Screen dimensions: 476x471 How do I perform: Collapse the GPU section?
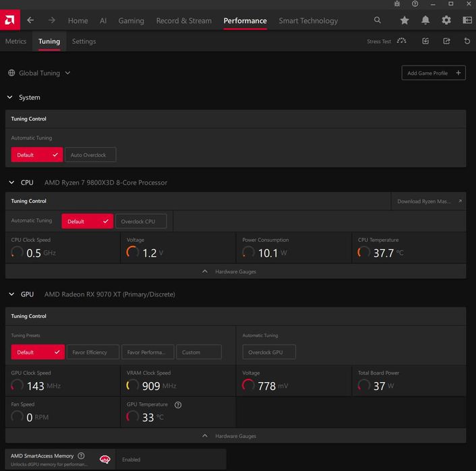pyautogui.click(x=11, y=294)
